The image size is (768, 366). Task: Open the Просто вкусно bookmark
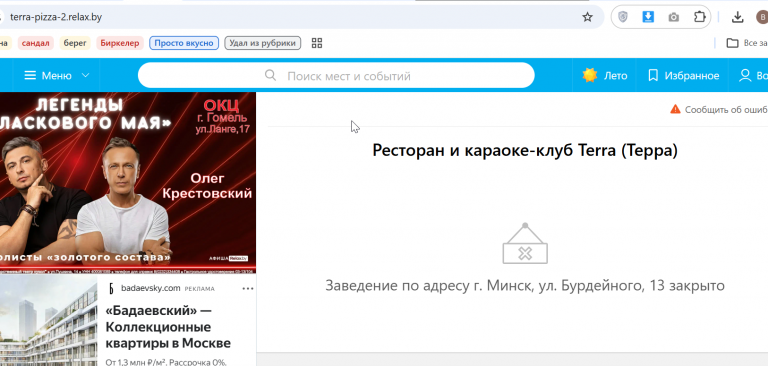(x=184, y=43)
